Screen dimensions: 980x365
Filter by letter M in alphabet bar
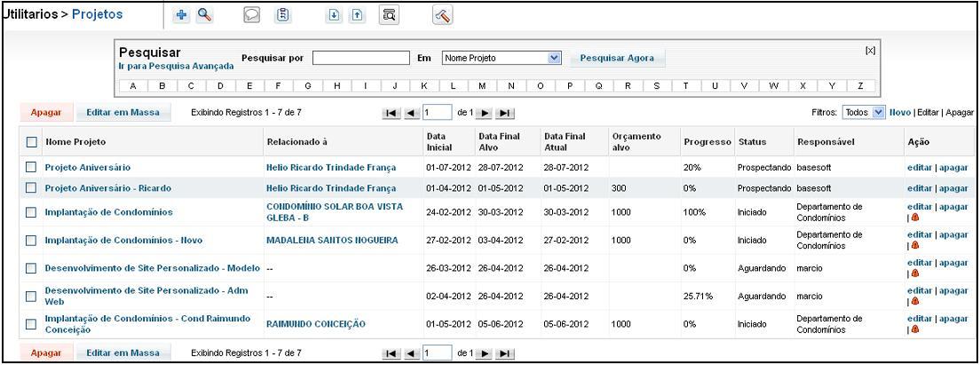pyautogui.click(x=481, y=85)
